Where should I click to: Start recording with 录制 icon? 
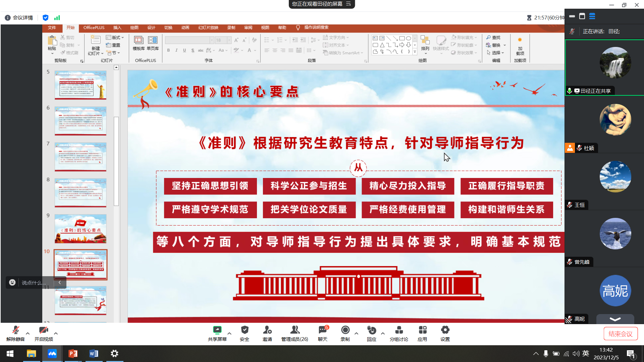pyautogui.click(x=345, y=330)
